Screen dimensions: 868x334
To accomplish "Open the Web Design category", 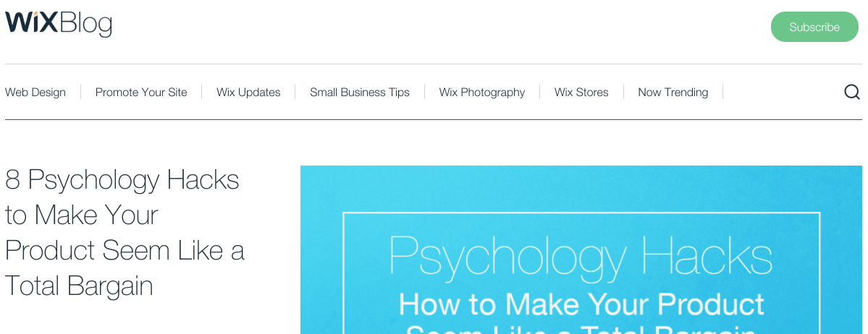I will [x=35, y=93].
